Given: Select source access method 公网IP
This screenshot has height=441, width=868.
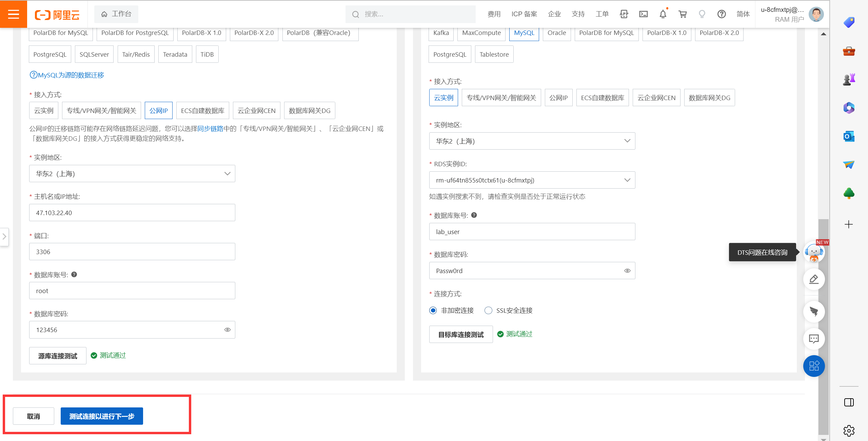Looking at the screenshot, I should tap(159, 111).
